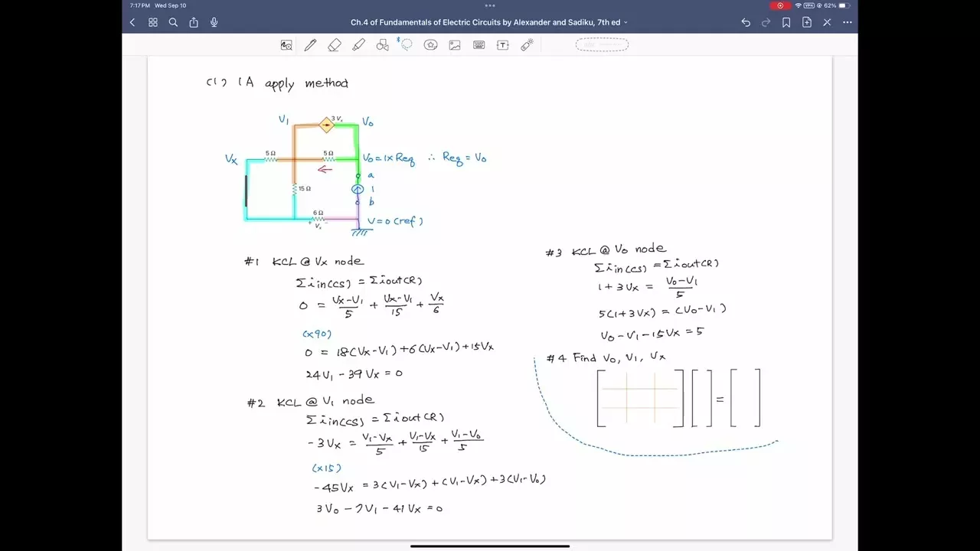Go back using the left chevron
The width and height of the screenshot is (980, 551).
tap(132, 23)
